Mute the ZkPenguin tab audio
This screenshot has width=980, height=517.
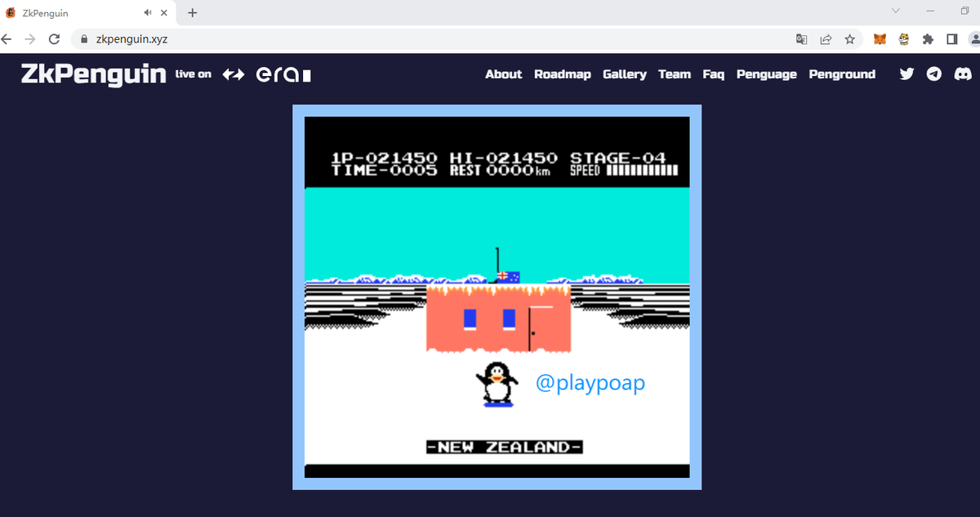coord(148,13)
